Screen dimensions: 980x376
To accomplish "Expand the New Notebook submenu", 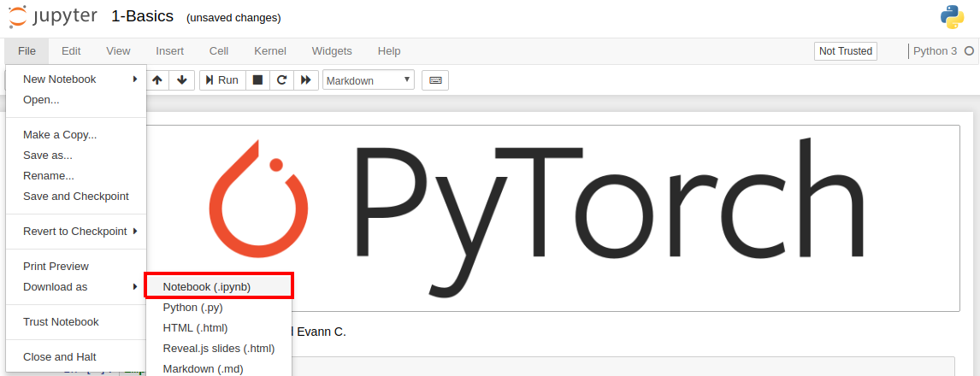I will click(76, 79).
